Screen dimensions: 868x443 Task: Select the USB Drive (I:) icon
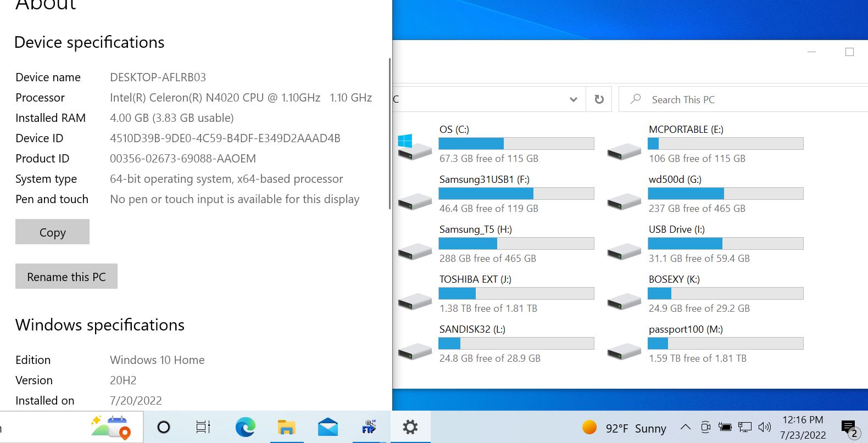coord(624,251)
